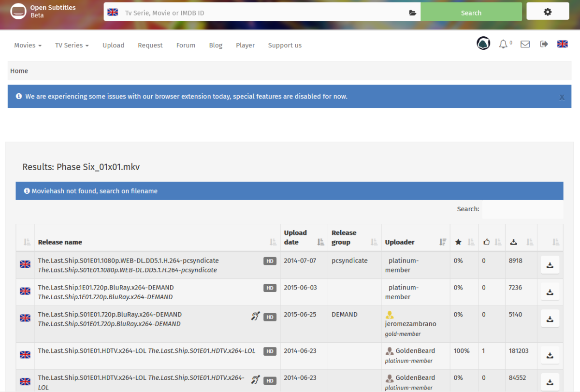Click Results: Phase Six_01x01.mkv heading

click(81, 167)
